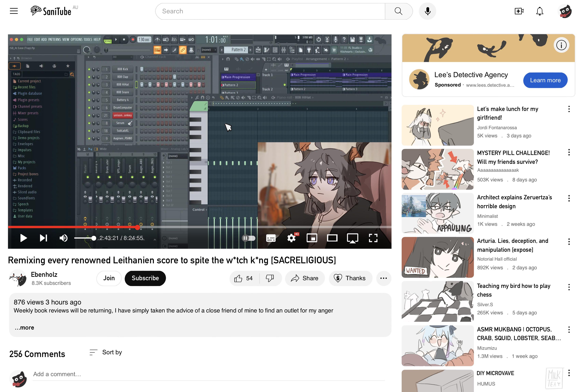Click the search magnifier button
Screen dimensions: 583x392
[x=398, y=11]
